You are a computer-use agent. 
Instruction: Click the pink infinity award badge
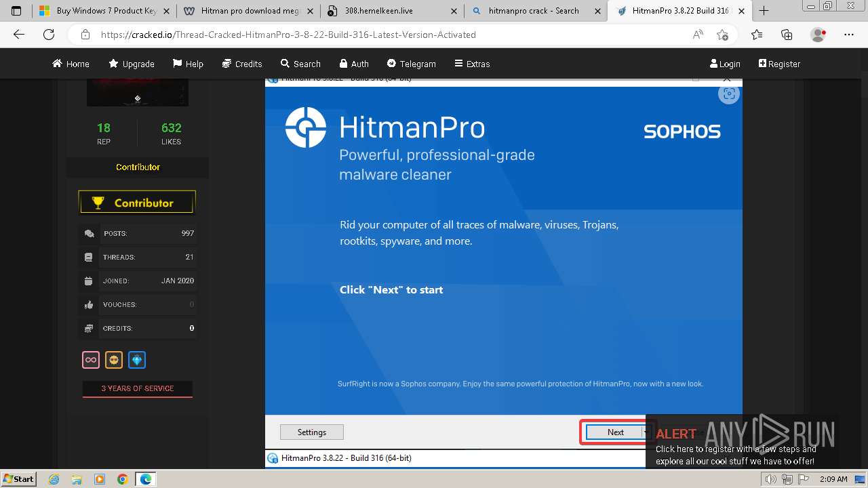click(x=91, y=360)
